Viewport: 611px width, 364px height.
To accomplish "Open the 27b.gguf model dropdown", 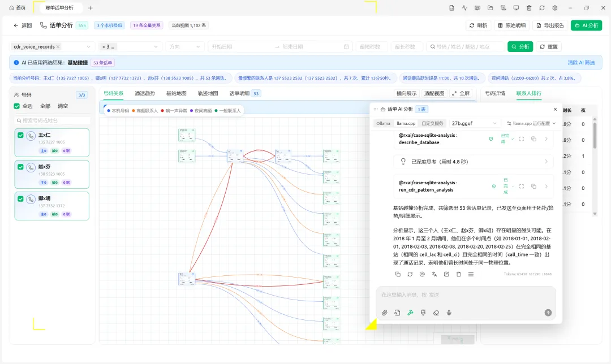I will pos(474,123).
